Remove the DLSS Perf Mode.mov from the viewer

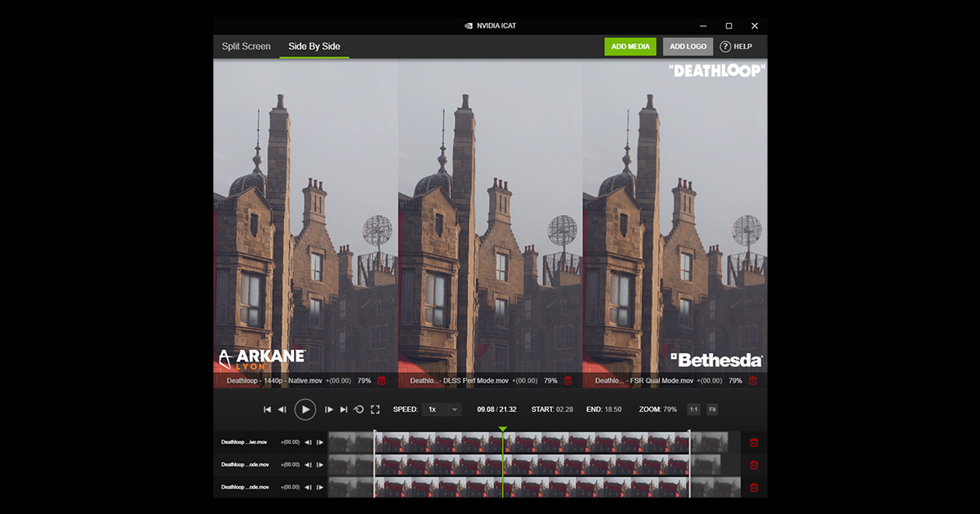pyautogui.click(x=568, y=381)
